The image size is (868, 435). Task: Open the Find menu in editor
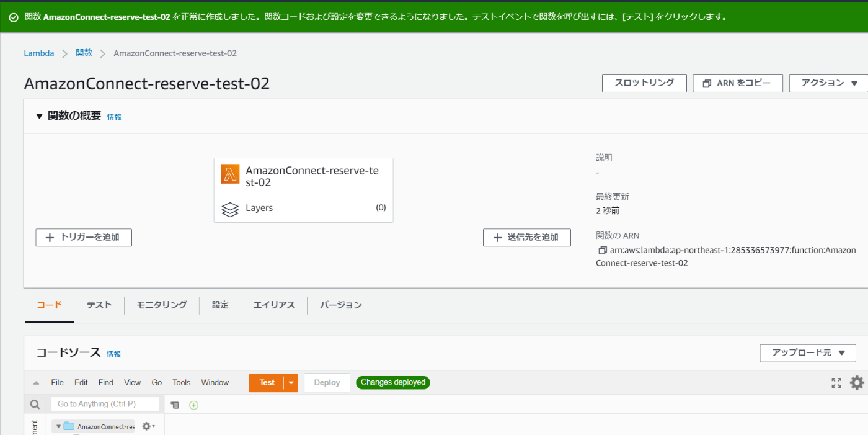(106, 383)
